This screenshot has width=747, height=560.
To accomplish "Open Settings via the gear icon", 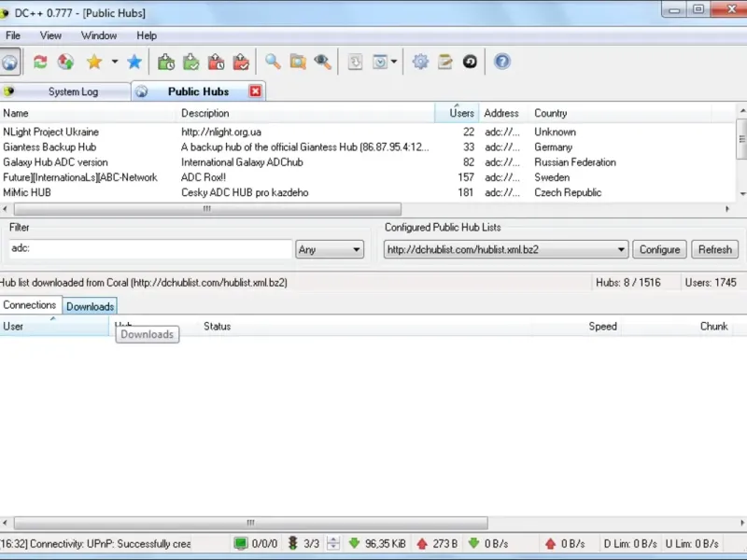I will [x=420, y=62].
